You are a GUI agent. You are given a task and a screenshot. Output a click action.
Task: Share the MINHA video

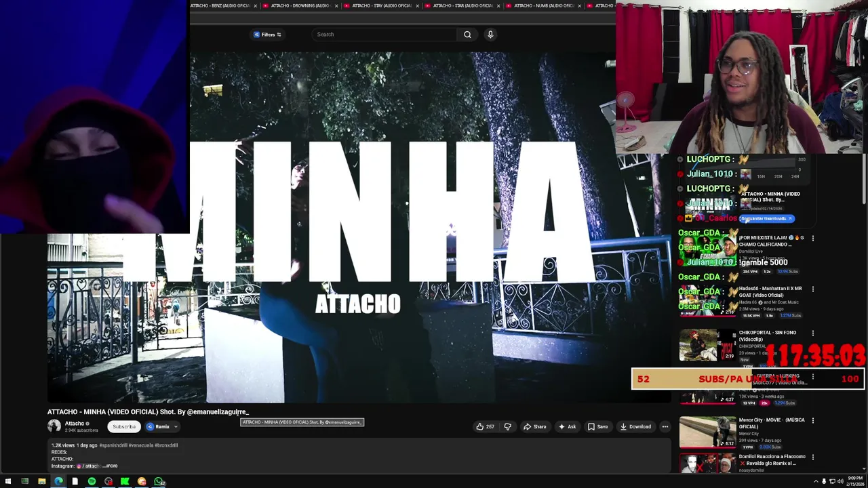tap(534, 426)
